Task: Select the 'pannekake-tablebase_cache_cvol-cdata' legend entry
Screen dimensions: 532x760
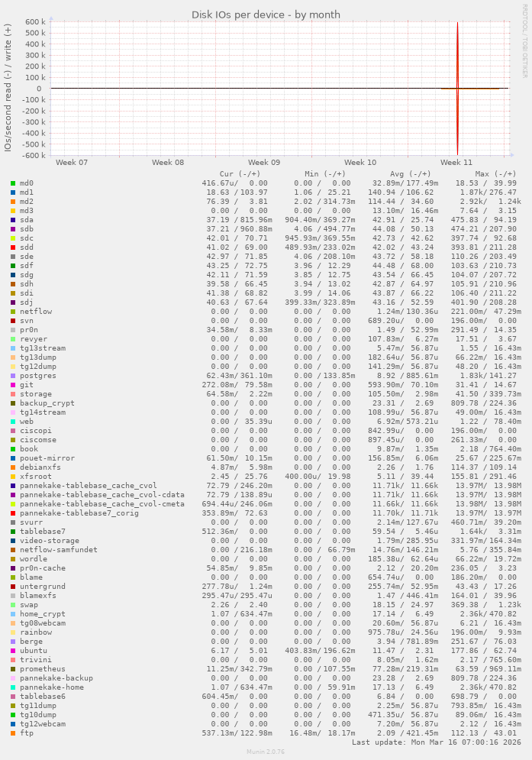Action: pos(102,494)
